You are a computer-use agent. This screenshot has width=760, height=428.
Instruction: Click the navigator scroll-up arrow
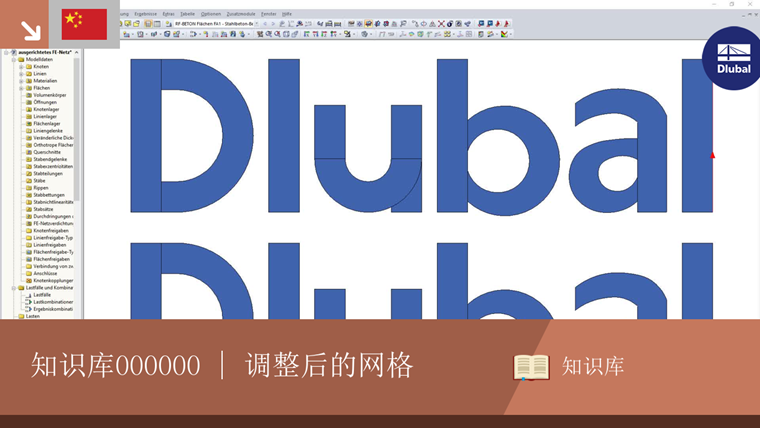tap(77, 52)
